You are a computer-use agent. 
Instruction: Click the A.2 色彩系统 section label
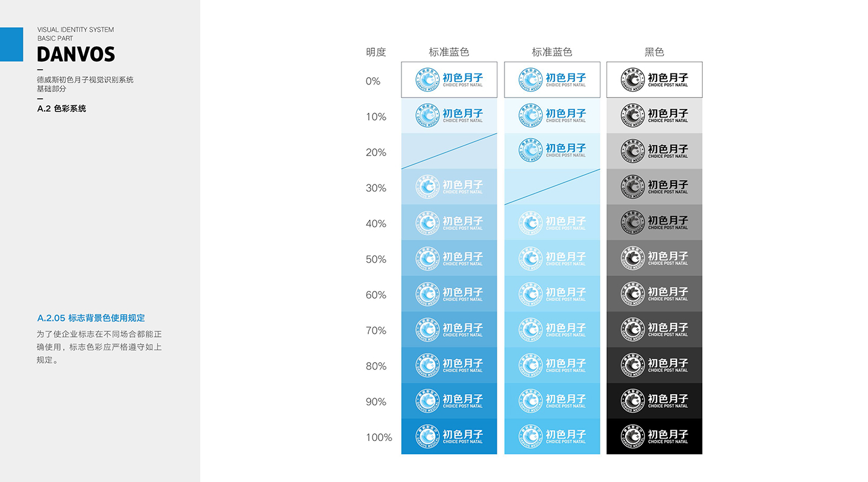61,109
